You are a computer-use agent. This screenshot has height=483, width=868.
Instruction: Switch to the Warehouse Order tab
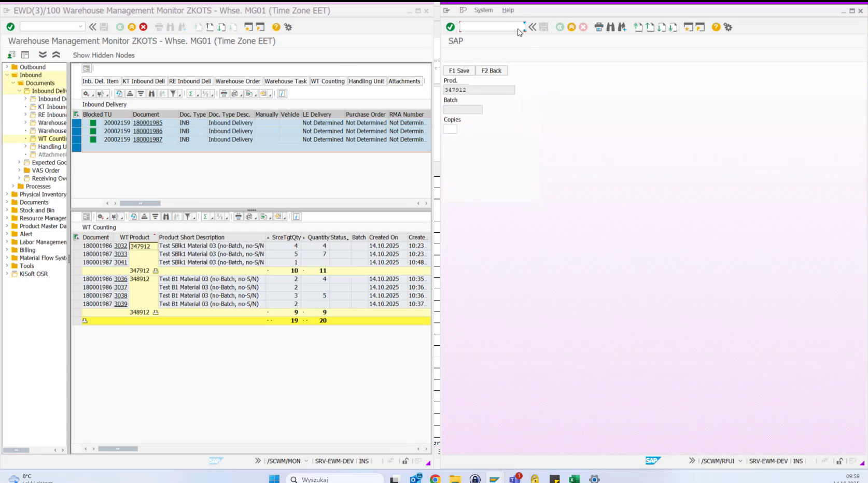[x=237, y=81]
